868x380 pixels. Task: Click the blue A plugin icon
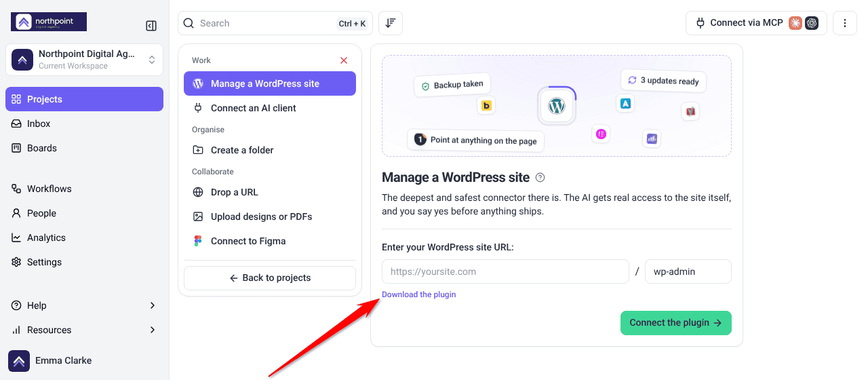pos(625,103)
